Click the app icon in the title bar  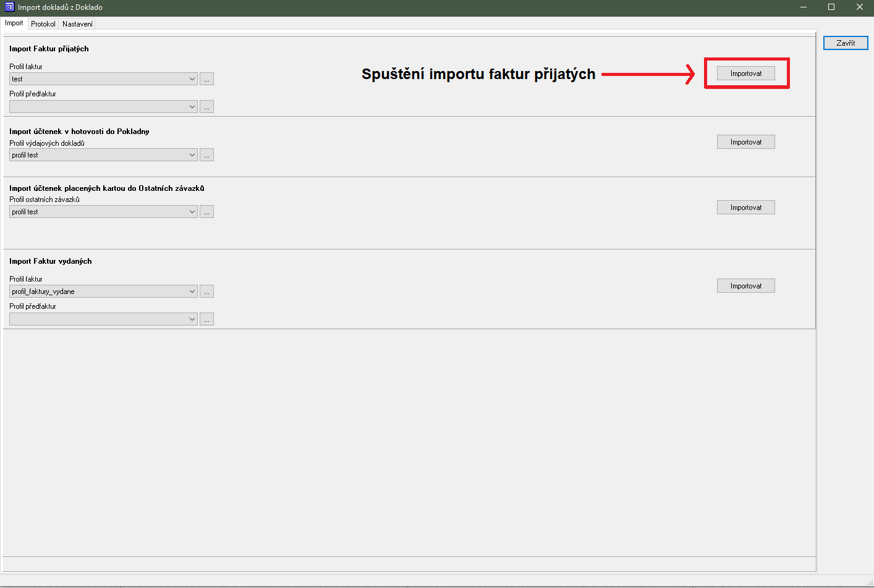(9, 7)
